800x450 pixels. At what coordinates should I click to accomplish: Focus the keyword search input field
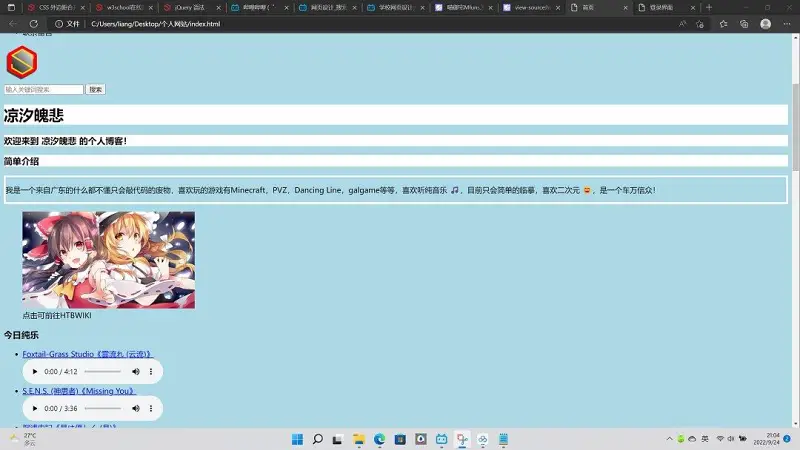(x=43, y=89)
